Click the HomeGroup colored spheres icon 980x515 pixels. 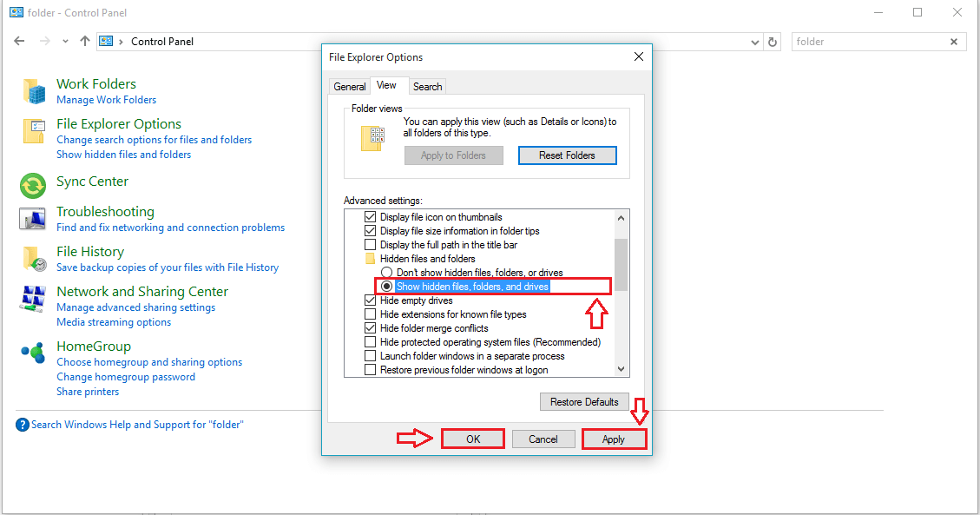33,353
